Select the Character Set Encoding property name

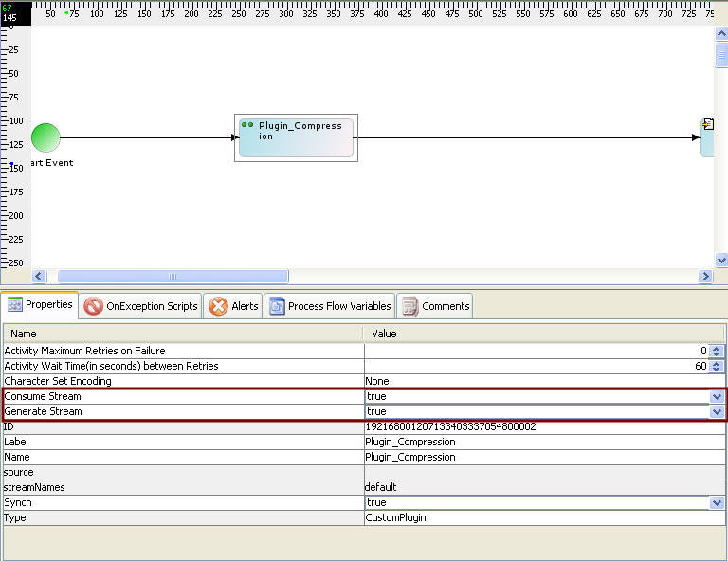coord(58,381)
